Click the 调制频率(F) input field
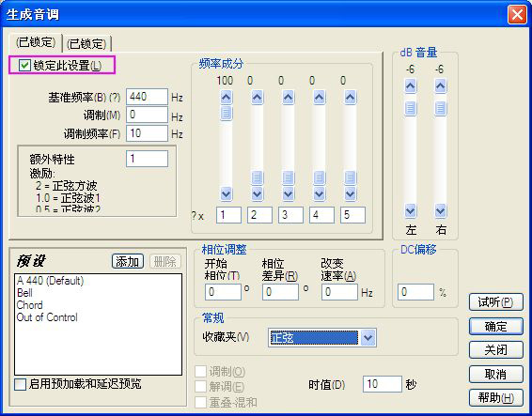 [x=147, y=133]
